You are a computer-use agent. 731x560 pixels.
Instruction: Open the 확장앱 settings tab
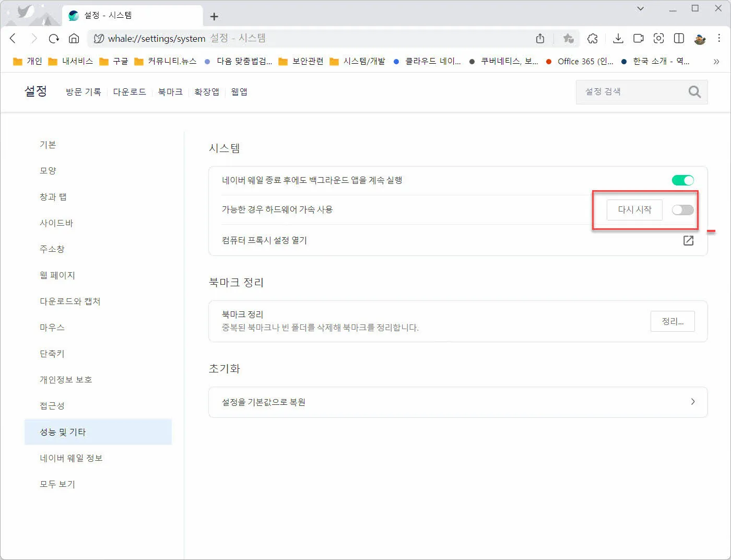point(207,92)
